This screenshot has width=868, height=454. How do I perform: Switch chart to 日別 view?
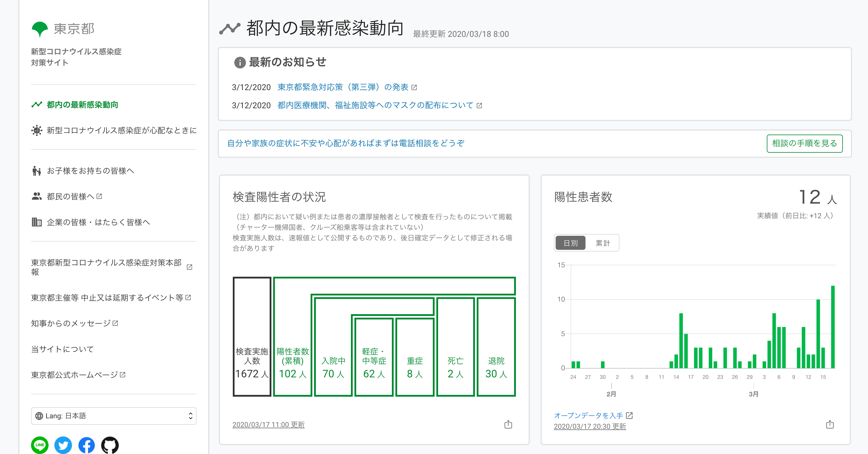pyautogui.click(x=571, y=243)
